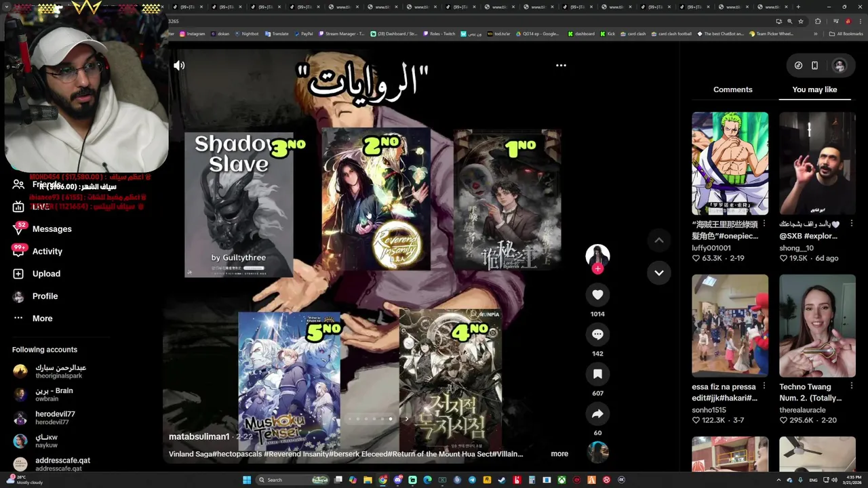Open the ENG language switcher

tap(814, 480)
